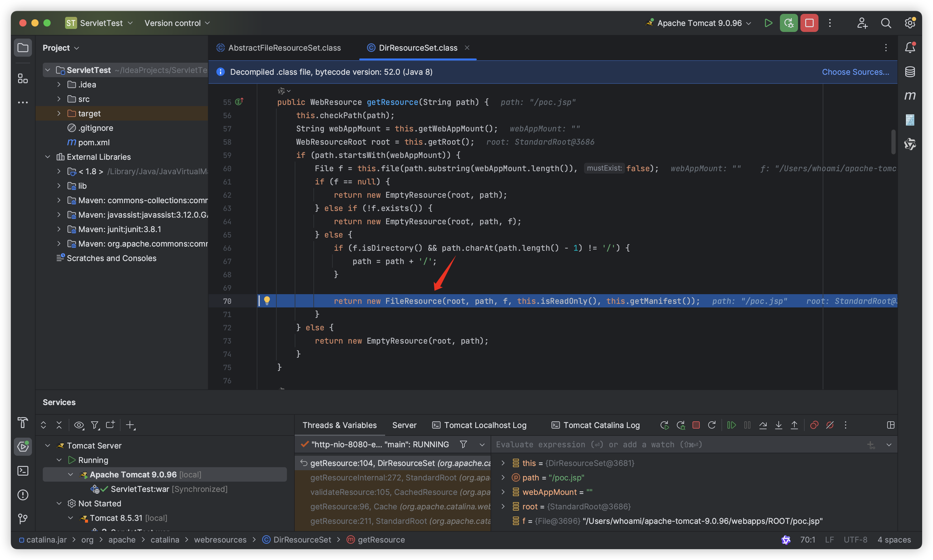Click the UTF-8 encoding status button
The height and width of the screenshot is (560, 933).
pyautogui.click(x=855, y=540)
